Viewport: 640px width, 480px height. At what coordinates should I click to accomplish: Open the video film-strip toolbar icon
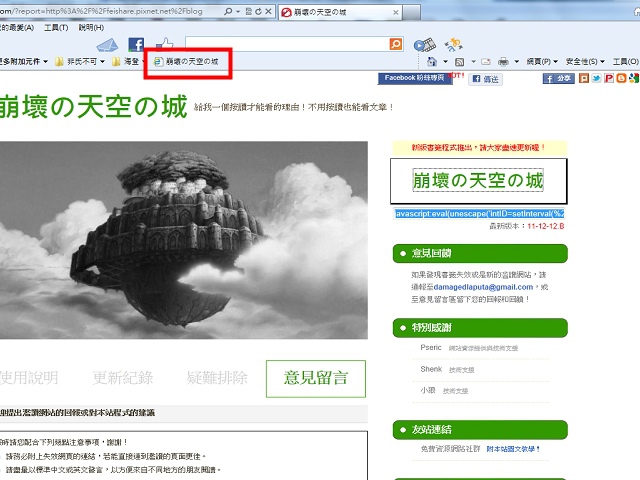[424, 45]
